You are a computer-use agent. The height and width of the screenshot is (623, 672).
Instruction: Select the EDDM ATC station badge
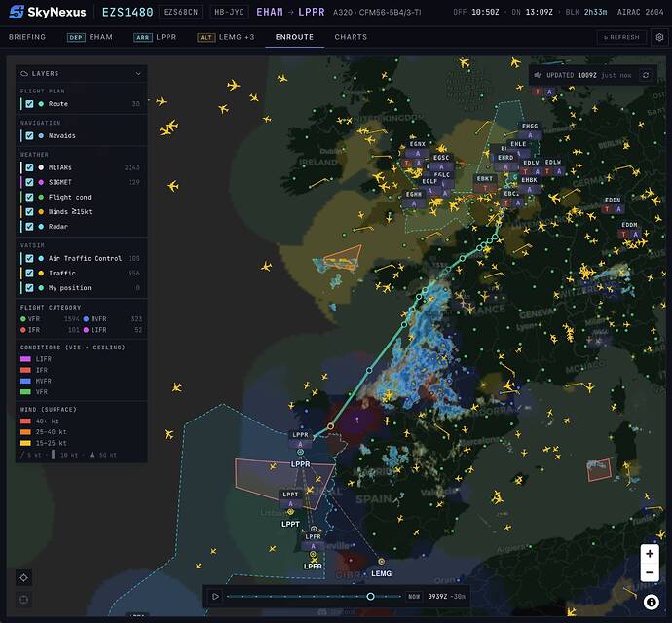tap(629, 229)
